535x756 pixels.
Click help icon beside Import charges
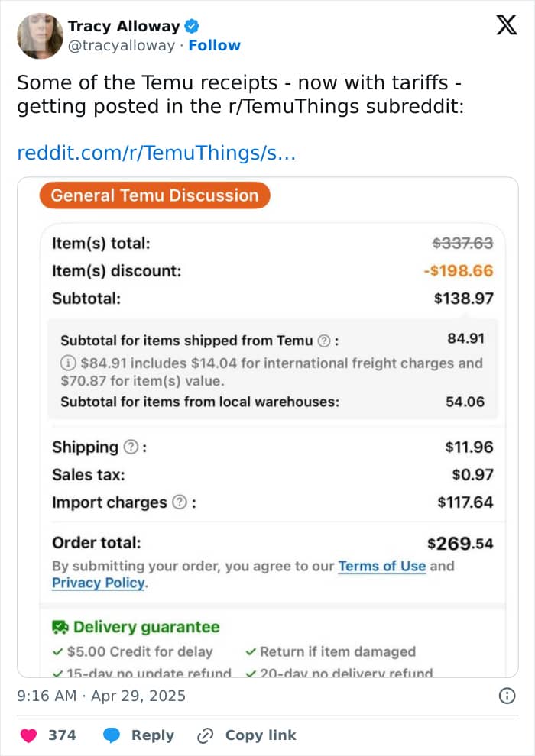coord(180,502)
